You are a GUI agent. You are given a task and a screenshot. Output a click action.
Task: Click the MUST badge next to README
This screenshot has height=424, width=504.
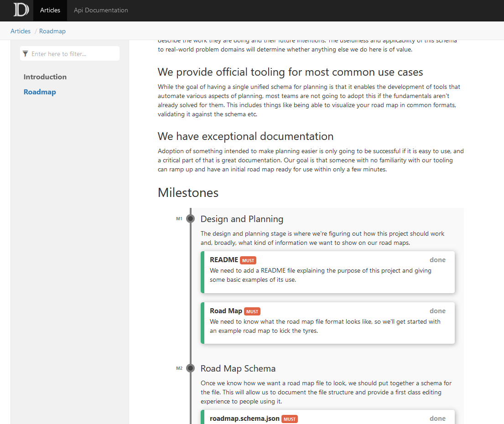[x=248, y=260]
